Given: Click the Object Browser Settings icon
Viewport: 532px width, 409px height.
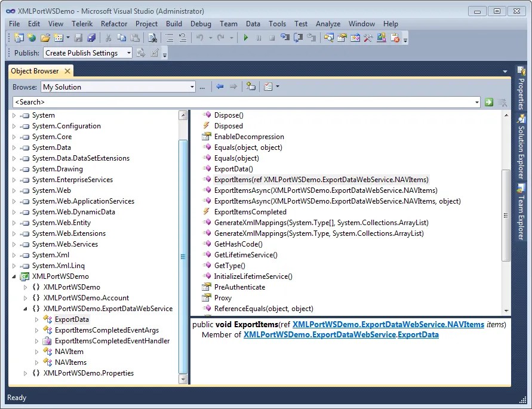Looking at the screenshot, I should (268, 87).
